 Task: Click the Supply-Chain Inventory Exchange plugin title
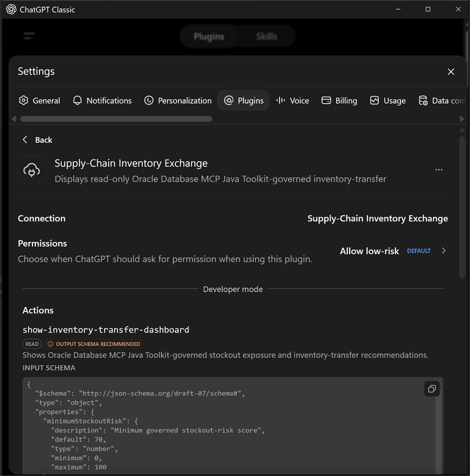coord(131,163)
